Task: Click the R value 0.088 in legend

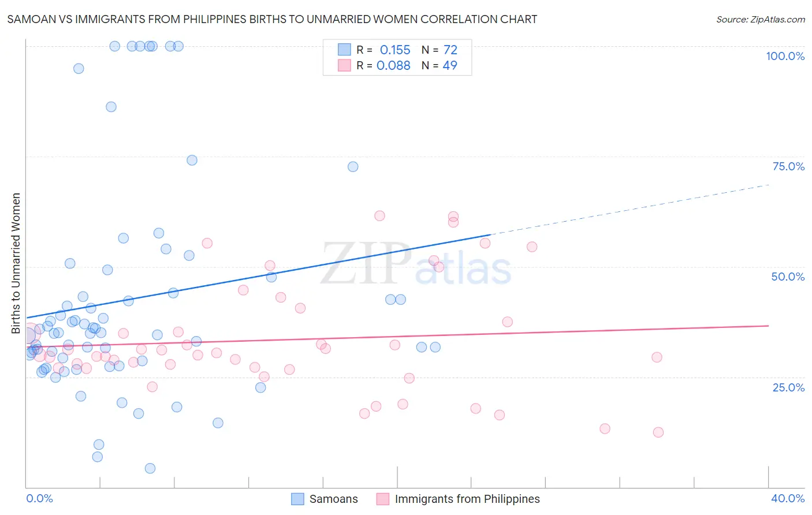Action: click(393, 65)
